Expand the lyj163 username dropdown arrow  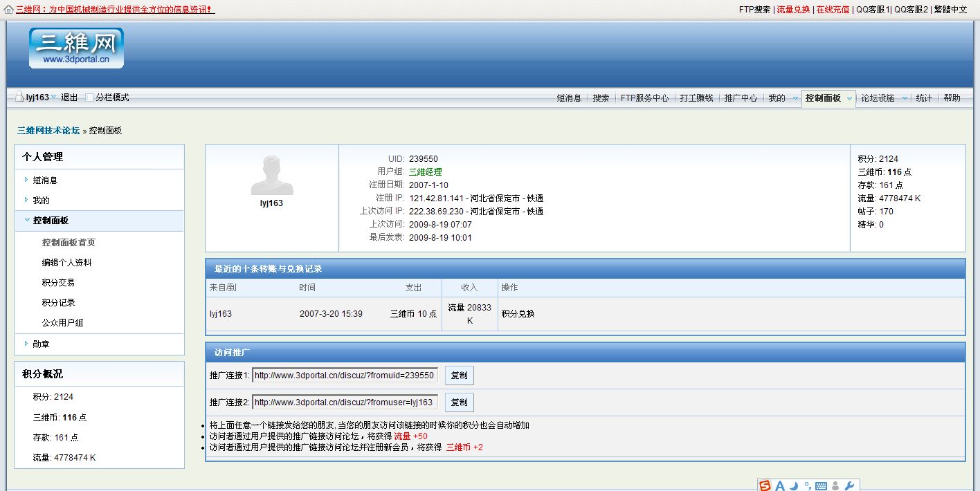pyautogui.click(x=53, y=98)
